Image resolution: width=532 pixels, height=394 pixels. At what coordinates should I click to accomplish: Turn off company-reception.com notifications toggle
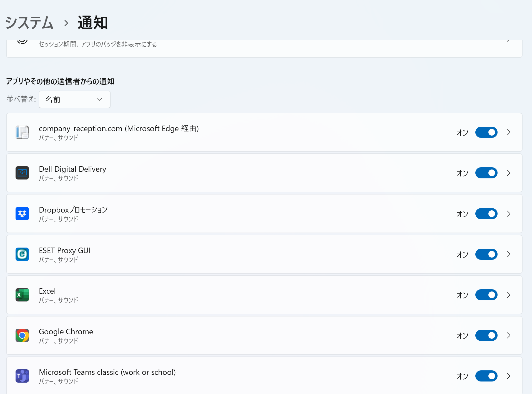coord(486,132)
